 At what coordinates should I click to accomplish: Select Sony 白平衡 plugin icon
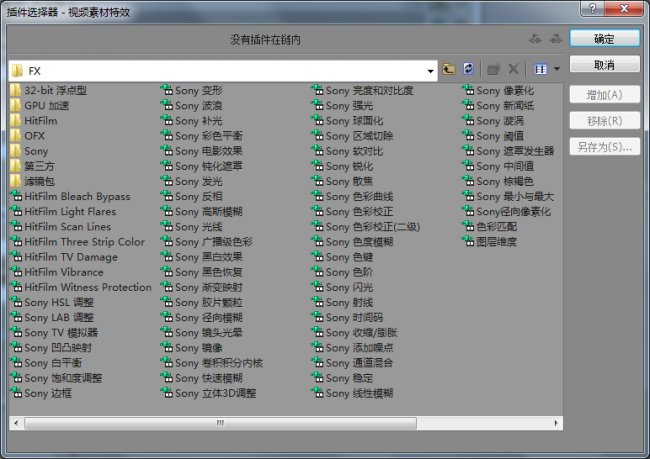[x=16, y=362]
